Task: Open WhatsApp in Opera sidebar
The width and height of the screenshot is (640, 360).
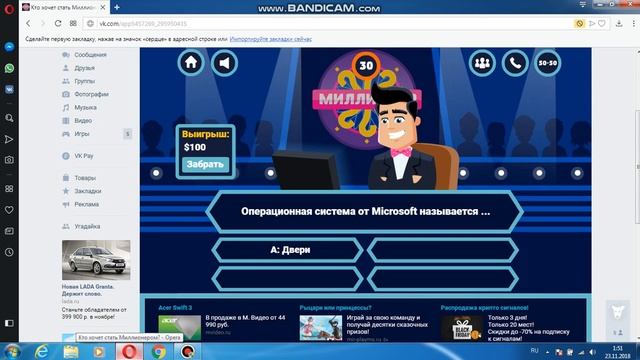Action: tap(9, 68)
